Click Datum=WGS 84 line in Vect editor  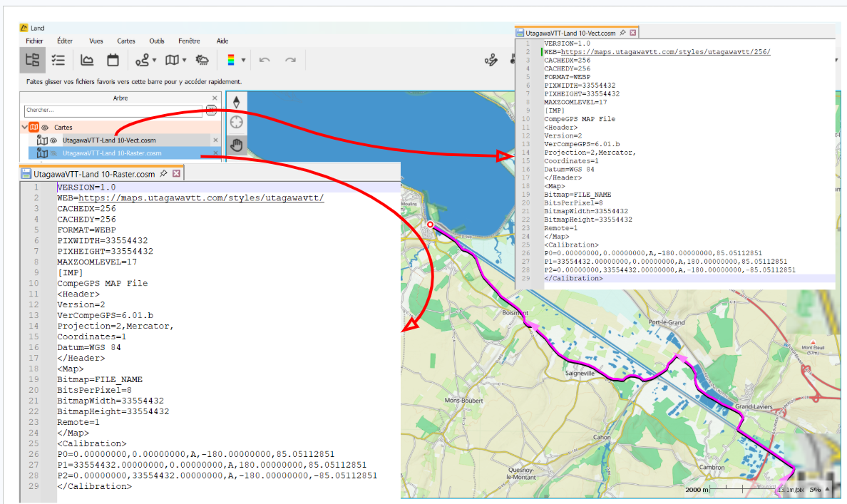569,169
